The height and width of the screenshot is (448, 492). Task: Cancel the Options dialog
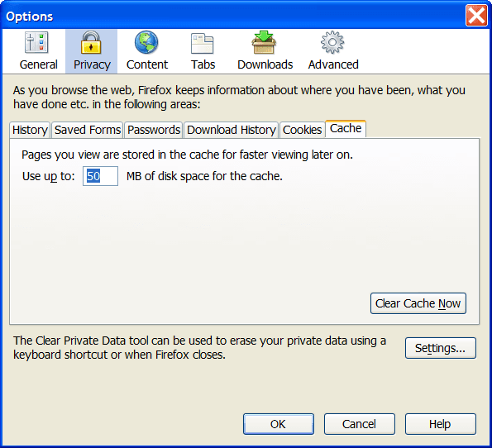pyautogui.click(x=359, y=424)
